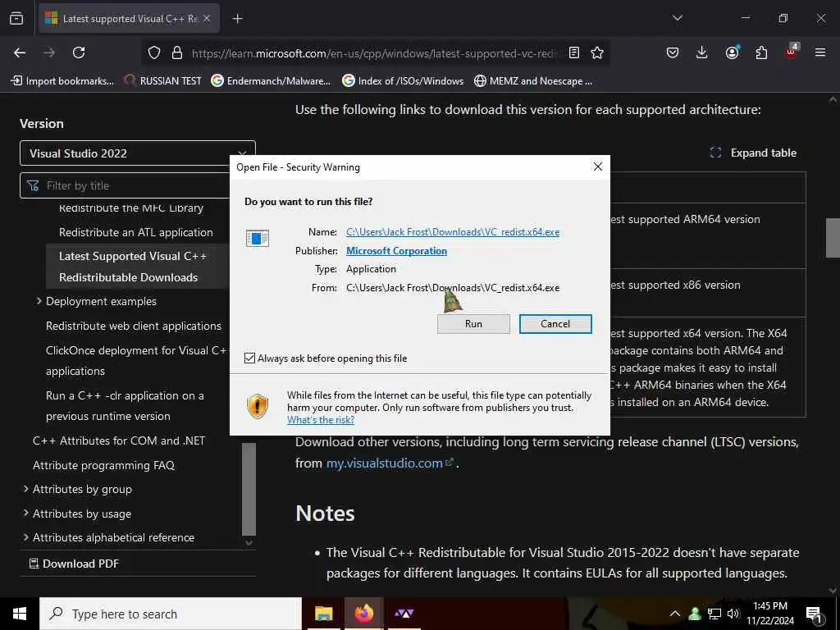Image resolution: width=840 pixels, height=630 pixels.
Task: Open RUSSIAN TEST bookmark
Action: click(163, 81)
